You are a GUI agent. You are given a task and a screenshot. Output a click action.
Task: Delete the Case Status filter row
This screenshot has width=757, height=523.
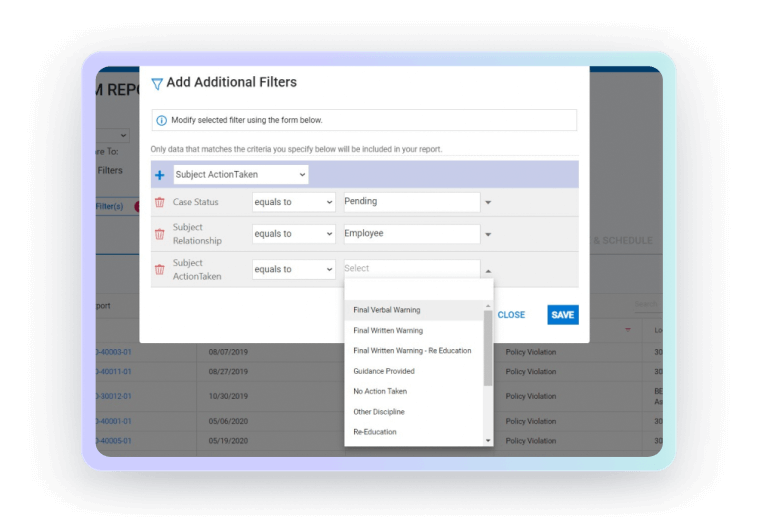tap(160, 203)
